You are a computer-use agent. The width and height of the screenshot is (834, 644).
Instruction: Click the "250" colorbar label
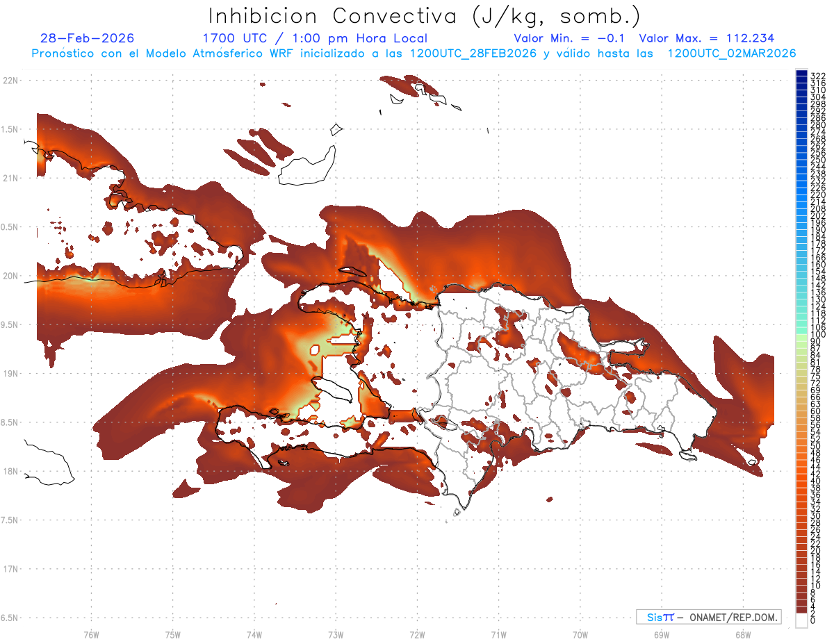(818, 160)
